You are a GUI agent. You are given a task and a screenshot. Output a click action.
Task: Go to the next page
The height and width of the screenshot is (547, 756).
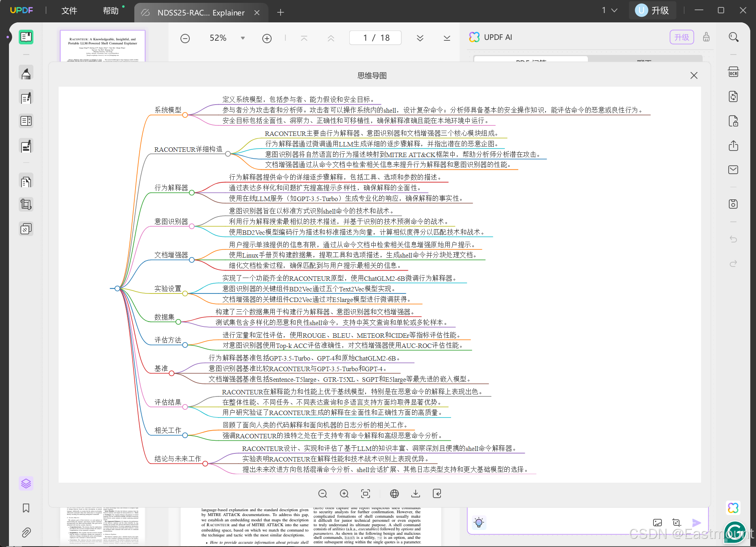(420, 38)
